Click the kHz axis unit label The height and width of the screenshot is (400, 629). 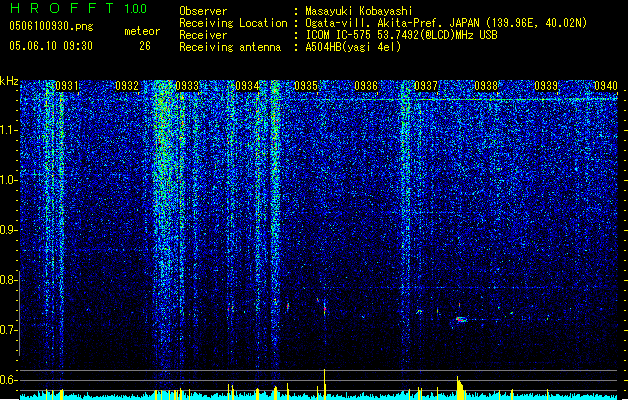(9, 81)
